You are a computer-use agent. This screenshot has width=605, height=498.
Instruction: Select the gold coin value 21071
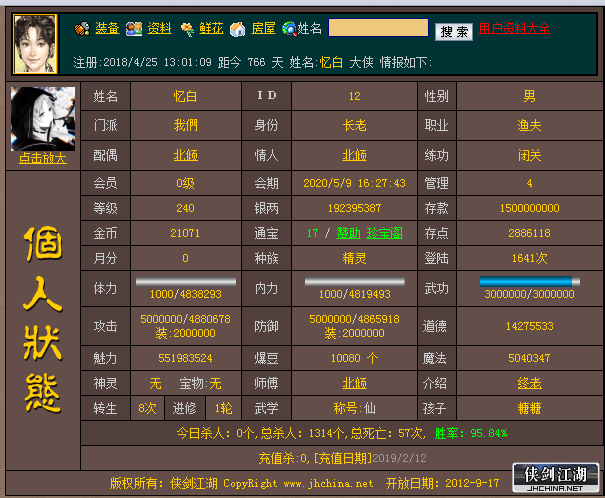186,233
